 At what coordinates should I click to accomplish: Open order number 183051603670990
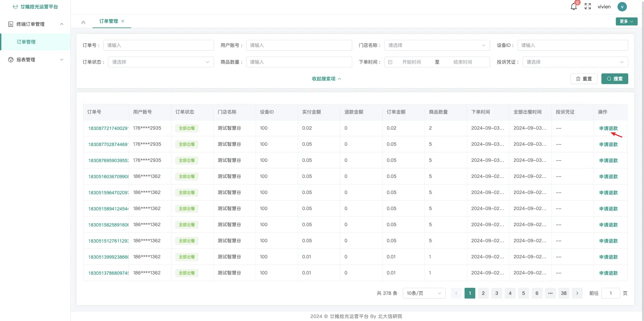tap(108, 177)
